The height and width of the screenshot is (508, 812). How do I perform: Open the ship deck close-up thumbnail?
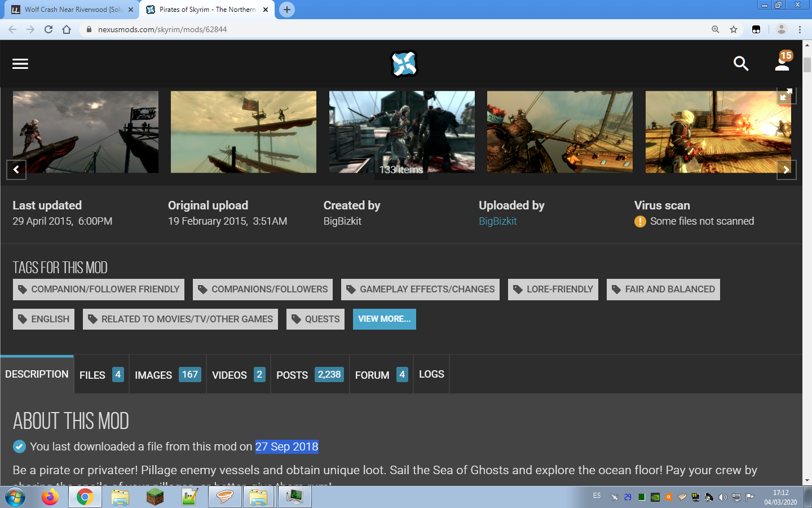[560, 132]
